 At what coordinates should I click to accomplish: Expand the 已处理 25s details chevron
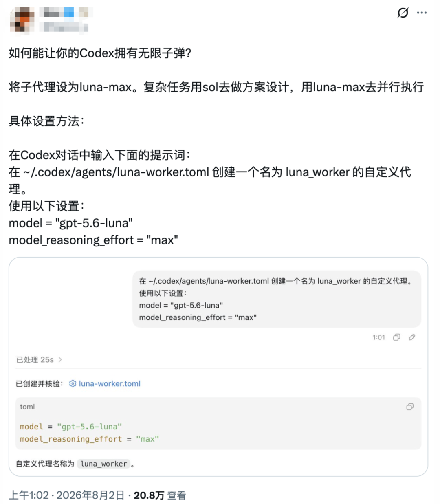[60, 359]
